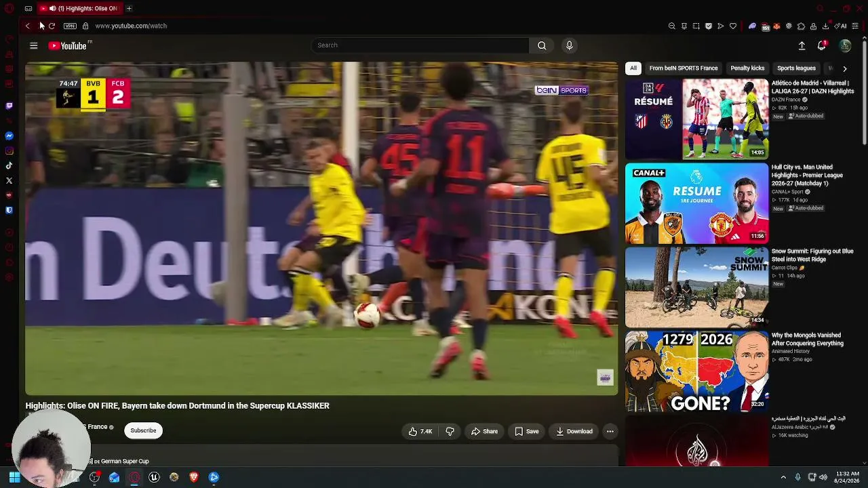
Task: Open the snapshot capture tool
Action: [696, 26]
